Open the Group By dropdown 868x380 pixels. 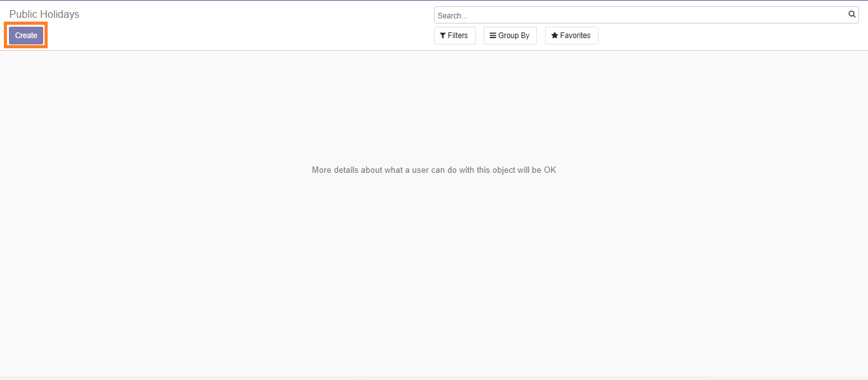pyautogui.click(x=510, y=36)
